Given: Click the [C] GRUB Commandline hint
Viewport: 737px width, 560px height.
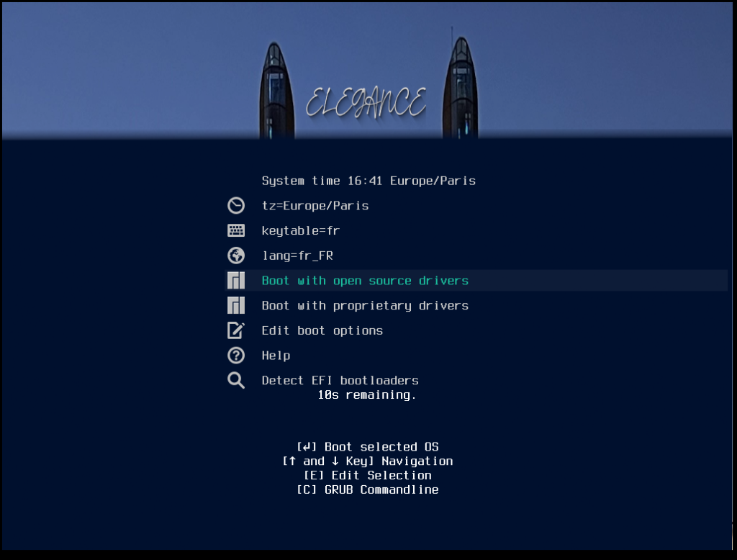Looking at the screenshot, I should [x=367, y=490].
